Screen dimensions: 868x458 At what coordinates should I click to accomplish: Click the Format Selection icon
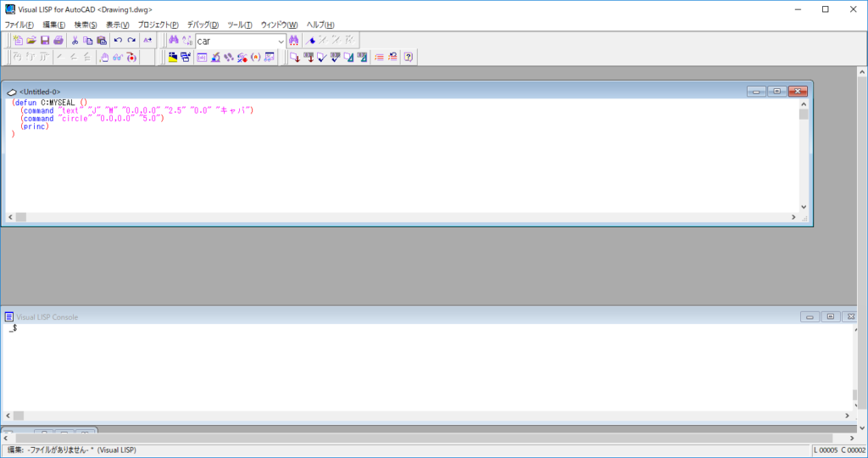362,57
